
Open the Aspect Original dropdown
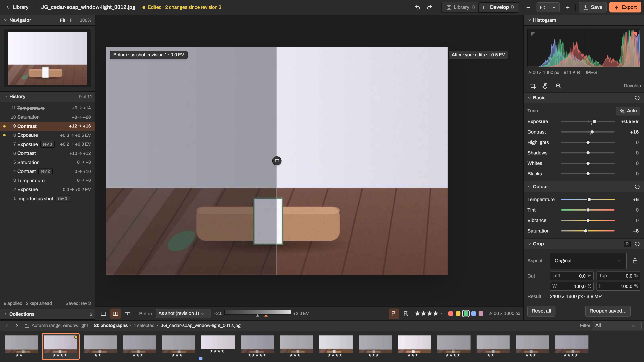click(588, 261)
